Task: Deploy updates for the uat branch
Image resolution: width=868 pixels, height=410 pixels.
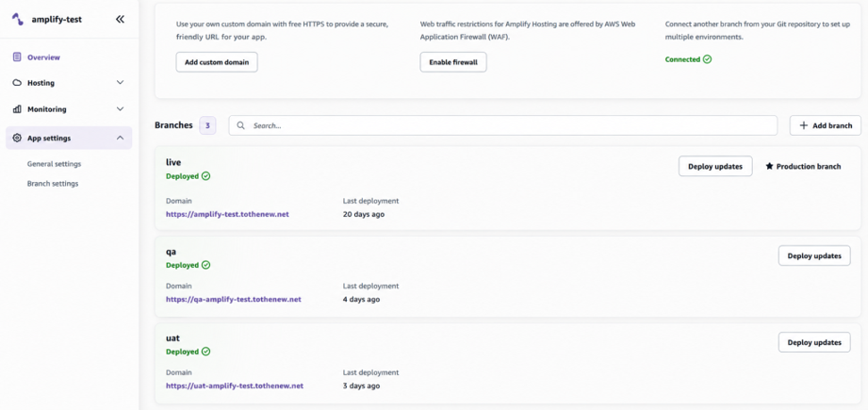Action: tap(814, 342)
